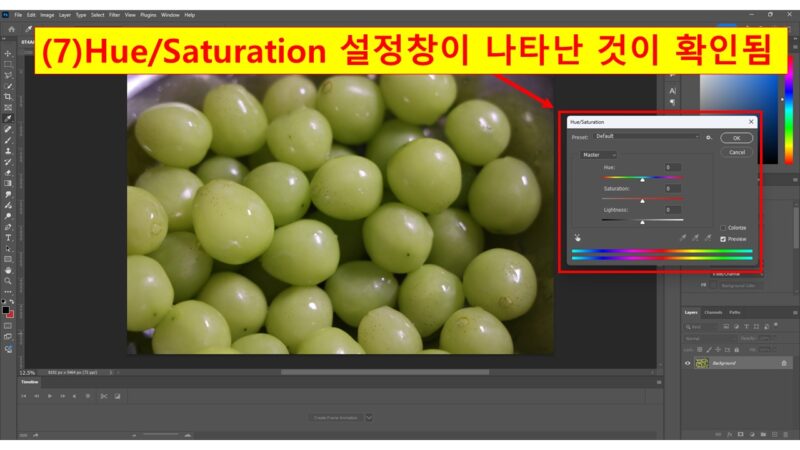Toggle the layer filter on/off switch
The image size is (800, 450).
tap(776, 324)
